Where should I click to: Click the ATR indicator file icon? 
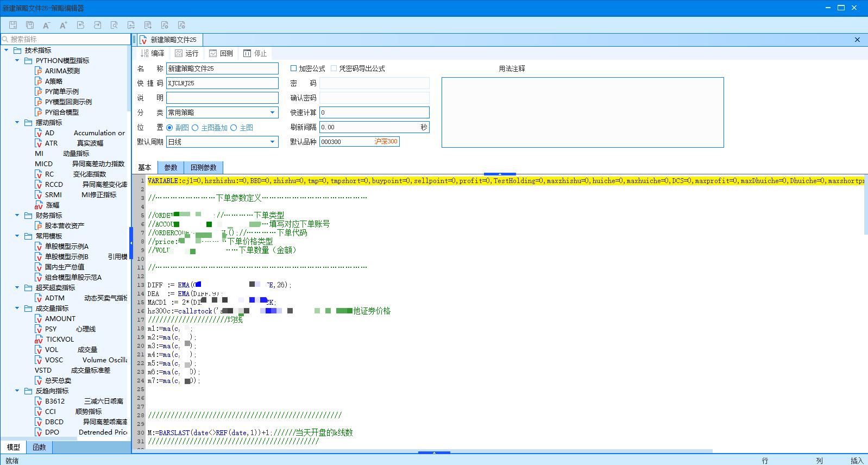pyautogui.click(x=39, y=143)
